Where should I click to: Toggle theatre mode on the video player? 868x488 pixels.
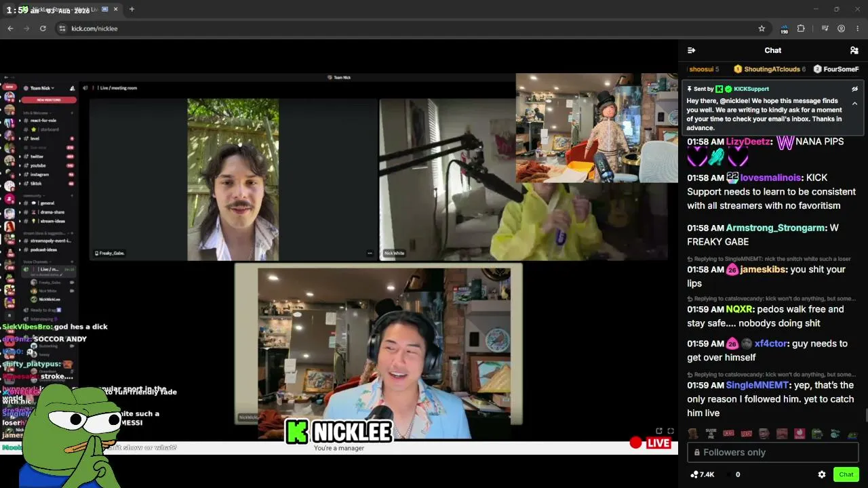click(x=658, y=431)
